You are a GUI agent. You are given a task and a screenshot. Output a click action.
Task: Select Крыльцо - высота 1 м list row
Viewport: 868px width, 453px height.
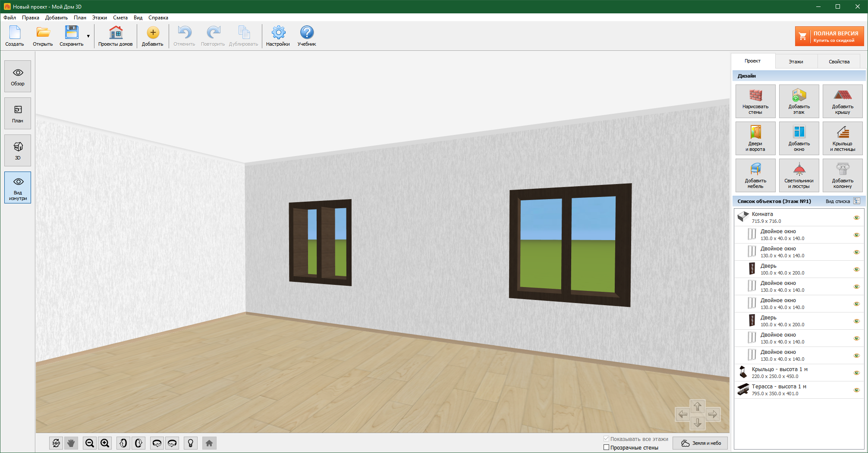(x=799, y=373)
